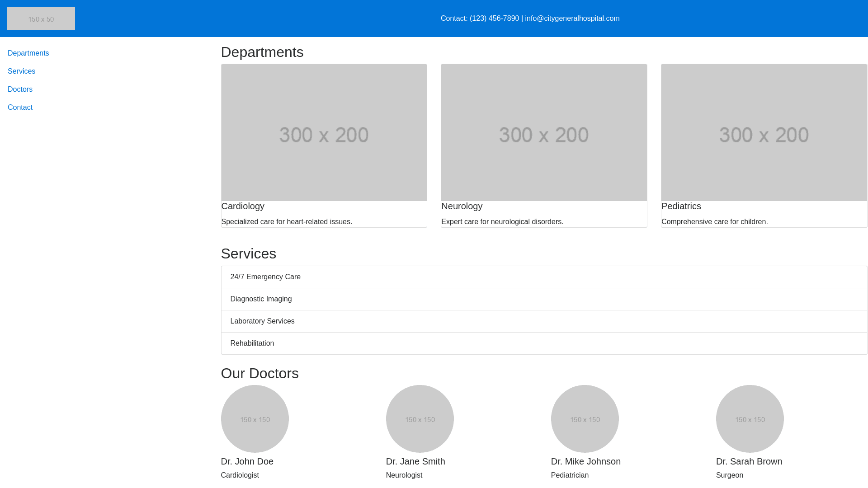Open the Contact sidebar link
Viewport: 868px width, 488px height.
[x=20, y=108]
